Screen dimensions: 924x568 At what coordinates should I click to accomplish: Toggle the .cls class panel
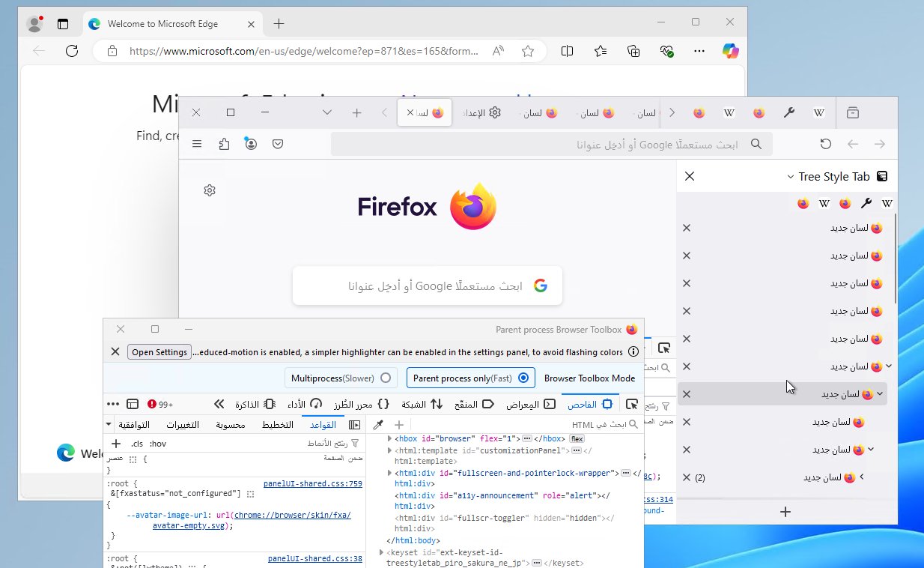pos(136,444)
